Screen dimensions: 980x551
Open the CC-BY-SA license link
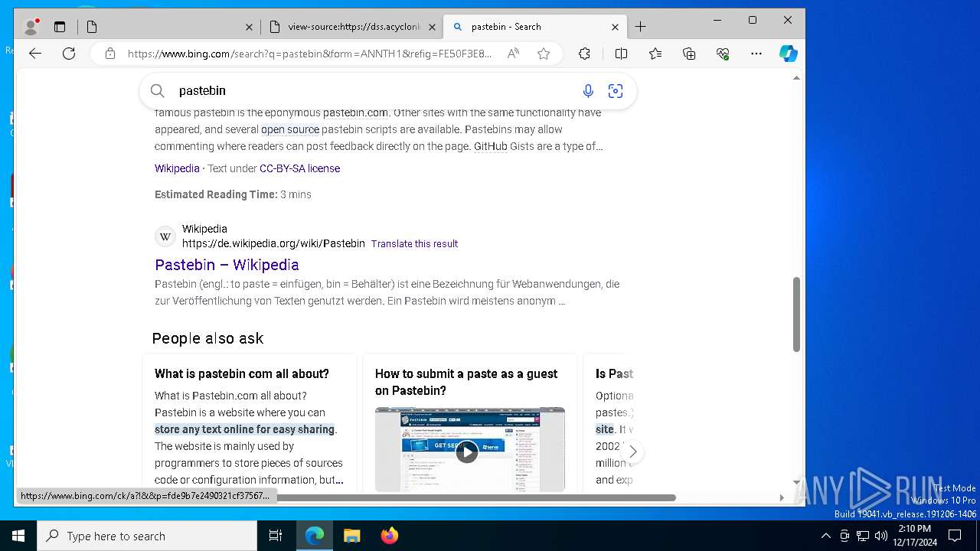click(299, 168)
